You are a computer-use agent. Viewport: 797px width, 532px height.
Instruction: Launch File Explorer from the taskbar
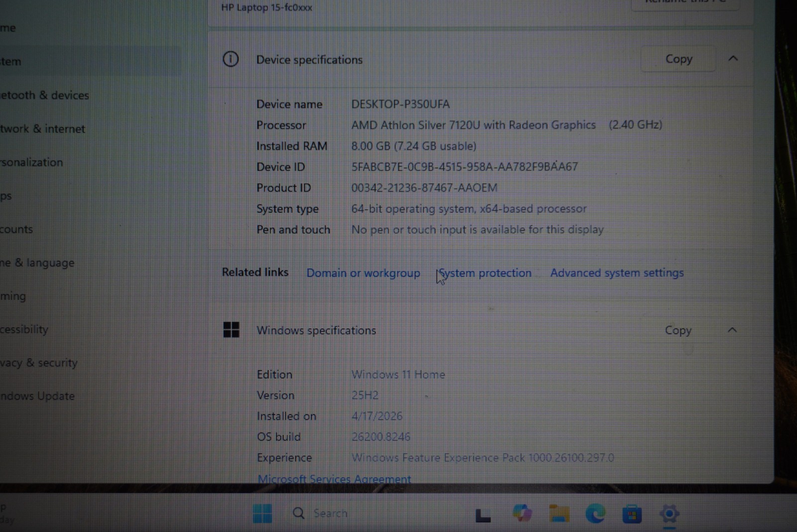coord(559,513)
